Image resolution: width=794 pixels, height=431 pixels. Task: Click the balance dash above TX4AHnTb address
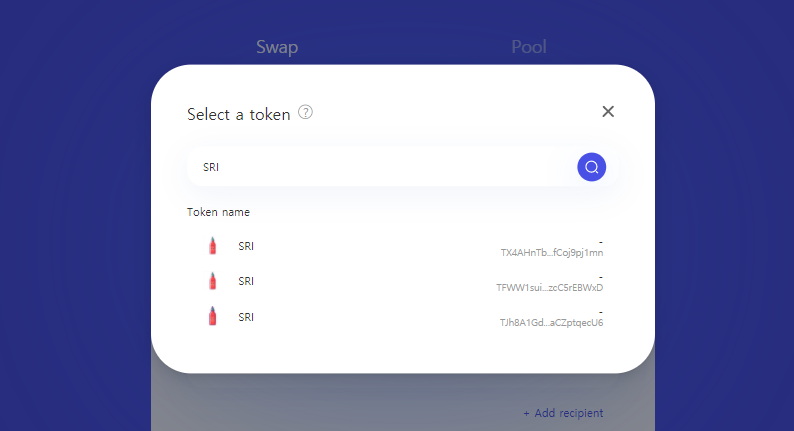(600, 242)
